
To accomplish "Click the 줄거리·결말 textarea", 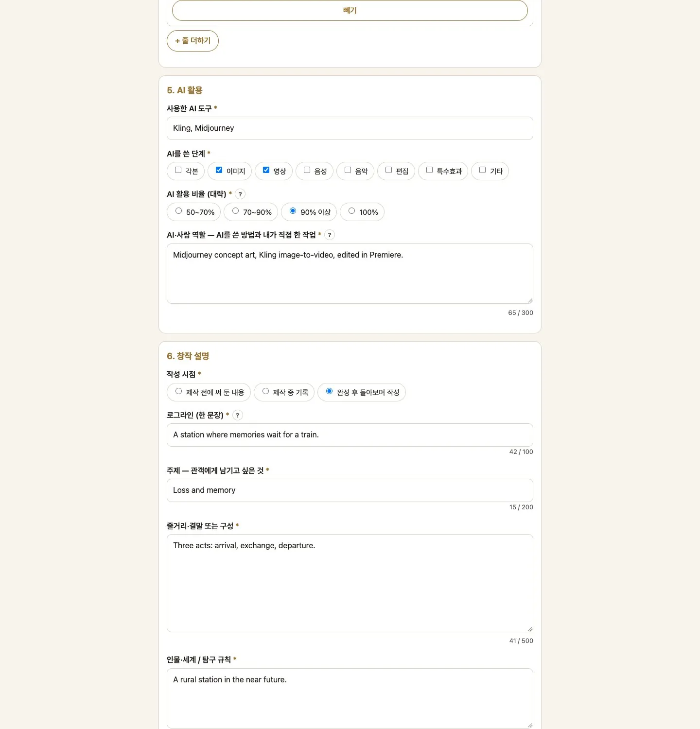I will coord(350,583).
